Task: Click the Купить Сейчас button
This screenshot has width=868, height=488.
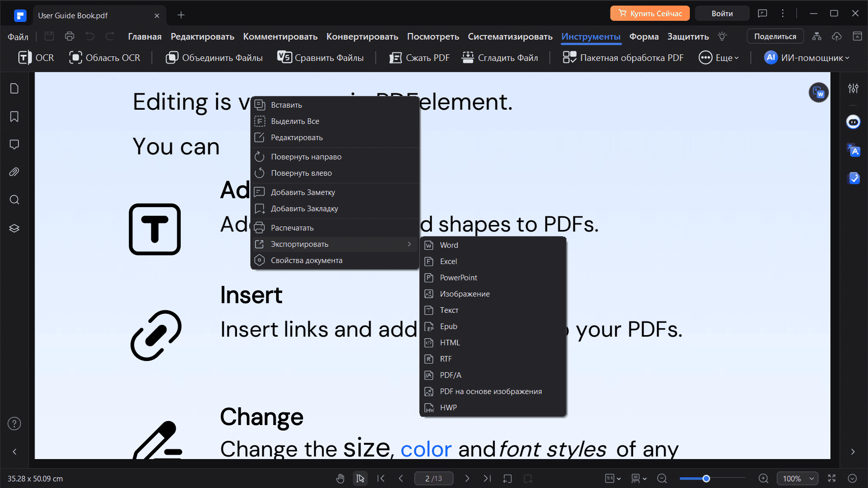Action: coord(650,14)
